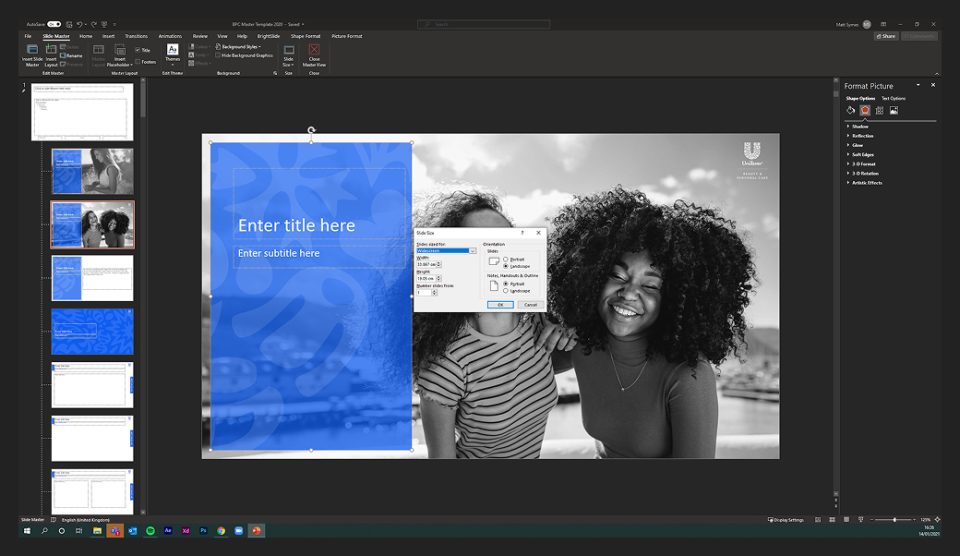Expand the Shadow section
The image size is (960, 556).
(860, 127)
